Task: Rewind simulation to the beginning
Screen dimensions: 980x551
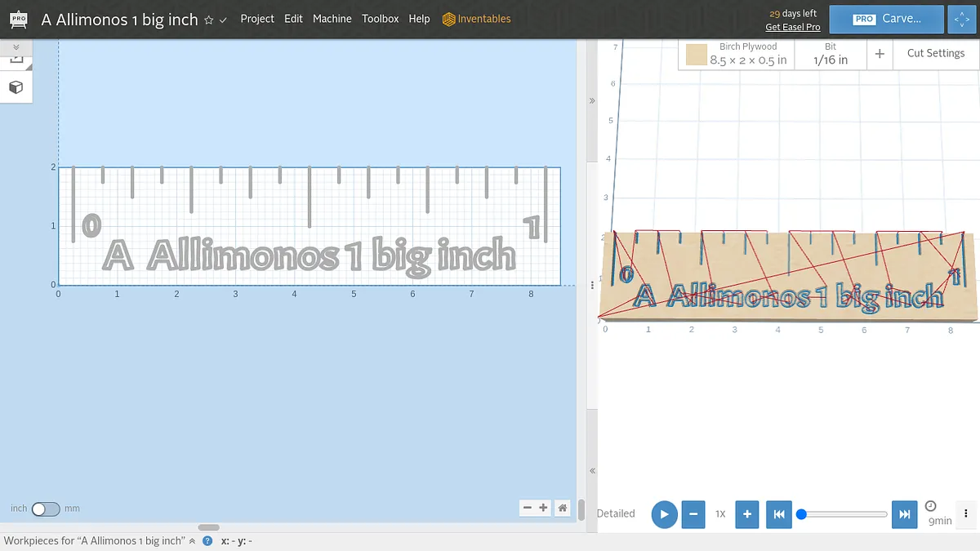Action: tap(778, 514)
